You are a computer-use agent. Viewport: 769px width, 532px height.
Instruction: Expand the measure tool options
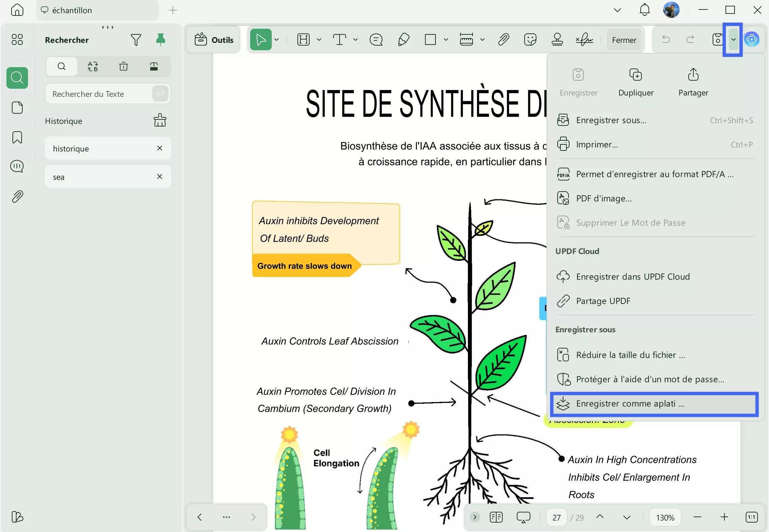click(x=483, y=39)
